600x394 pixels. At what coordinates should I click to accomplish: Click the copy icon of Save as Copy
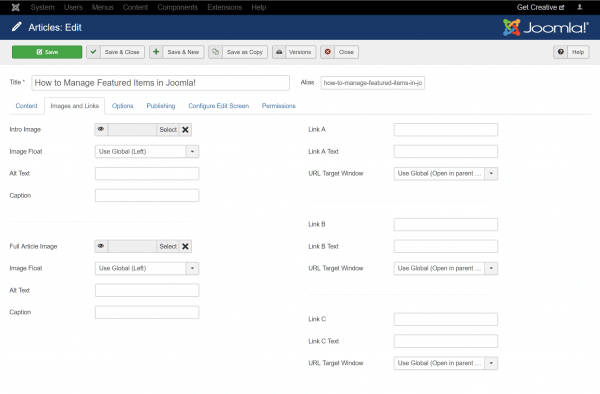[215, 52]
